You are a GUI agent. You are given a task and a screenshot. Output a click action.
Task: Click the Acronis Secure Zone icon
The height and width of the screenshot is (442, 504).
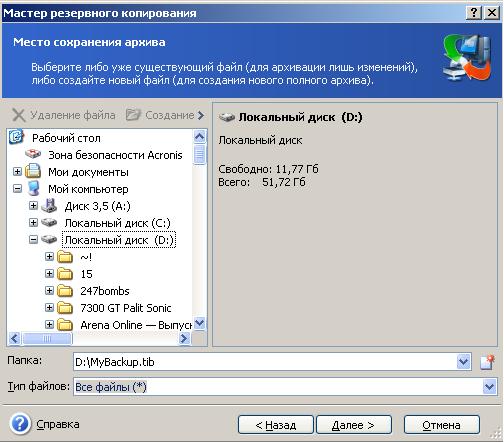(x=33, y=154)
